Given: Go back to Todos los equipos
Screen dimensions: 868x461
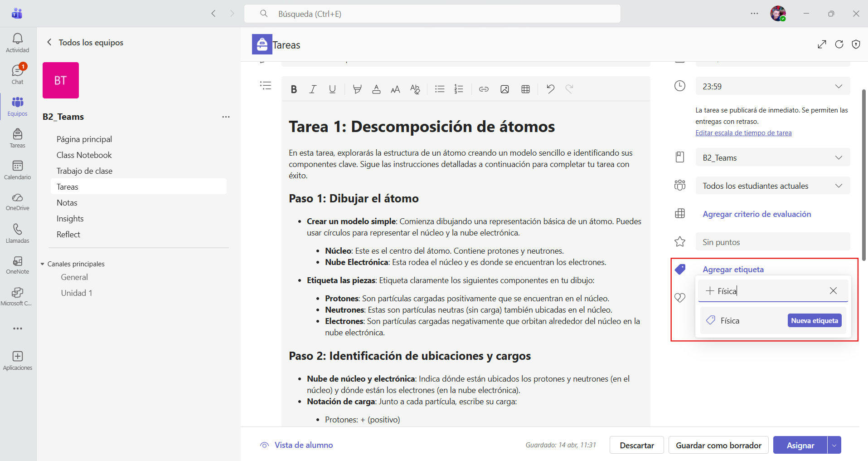Looking at the screenshot, I should 85,42.
